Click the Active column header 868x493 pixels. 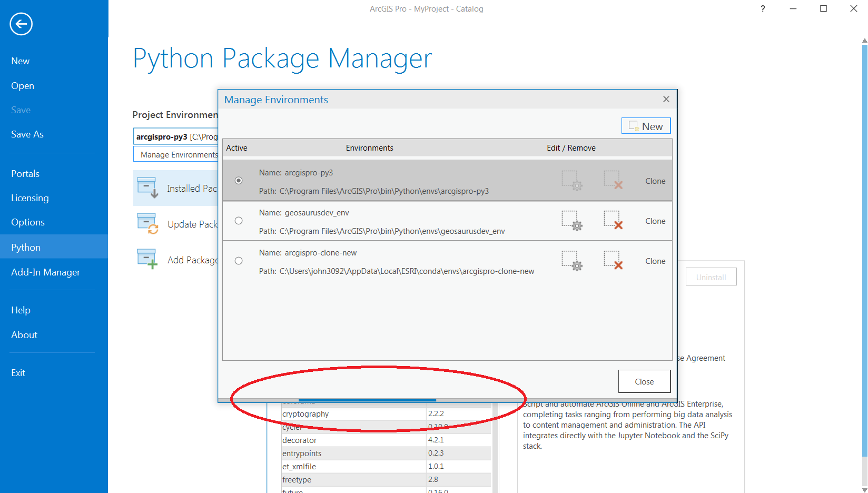[x=236, y=148]
